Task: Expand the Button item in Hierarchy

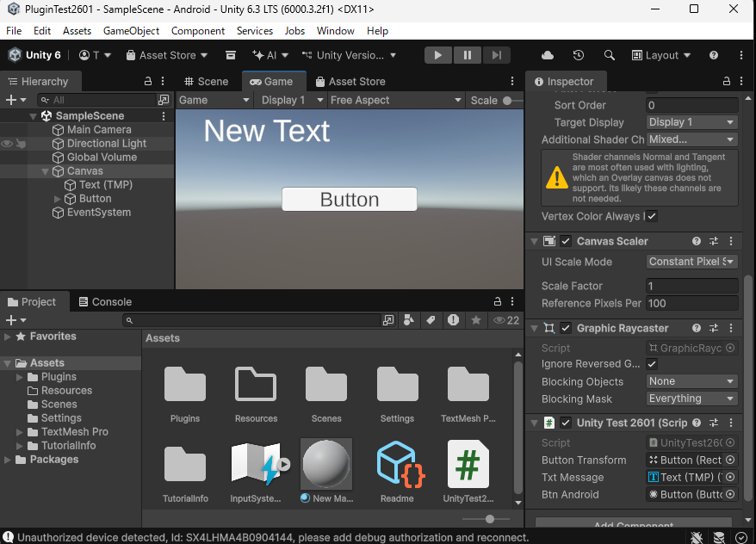Action: click(58, 199)
